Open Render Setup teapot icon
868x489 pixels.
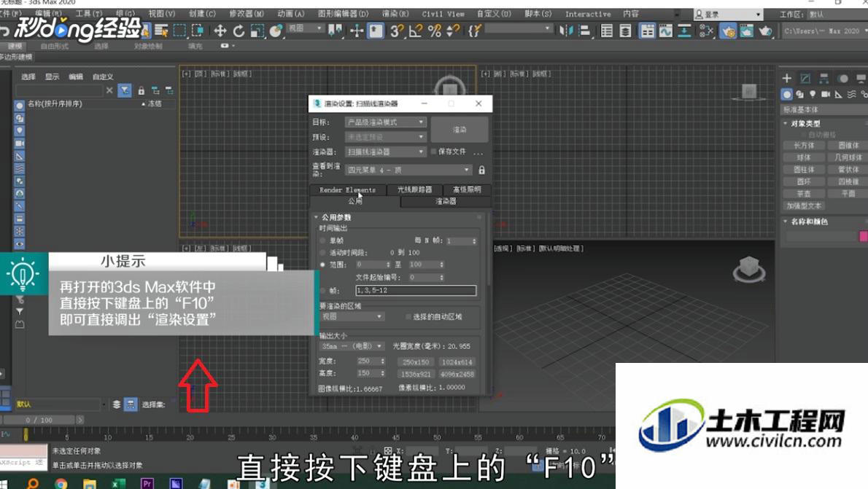pos(727,31)
